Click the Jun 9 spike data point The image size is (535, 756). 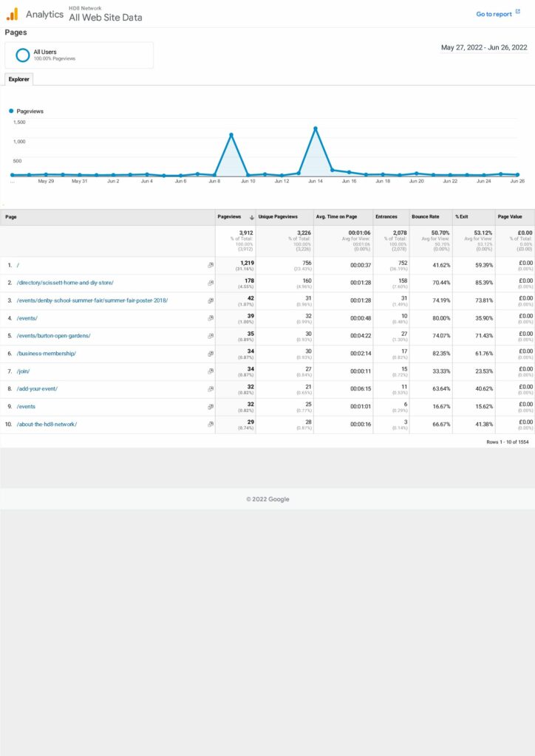click(231, 135)
